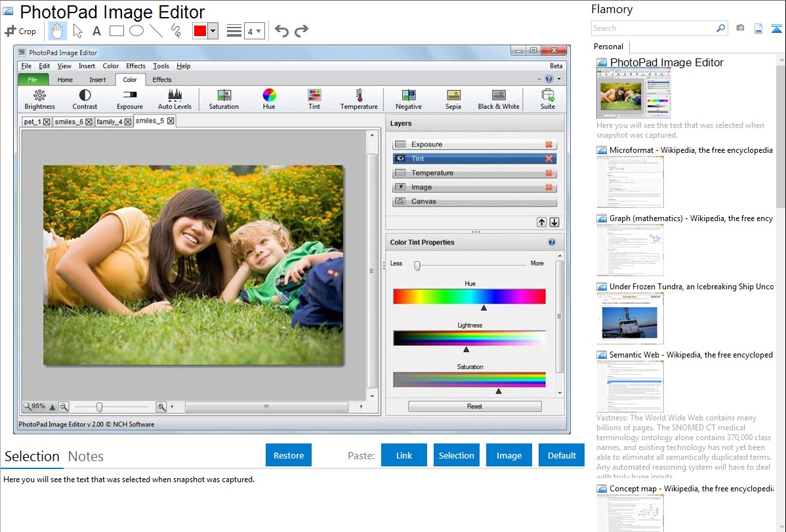Screen dimensions: 786x532
Task: Activate the hand pan tool
Action: pyautogui.click(x=57, y=31)
